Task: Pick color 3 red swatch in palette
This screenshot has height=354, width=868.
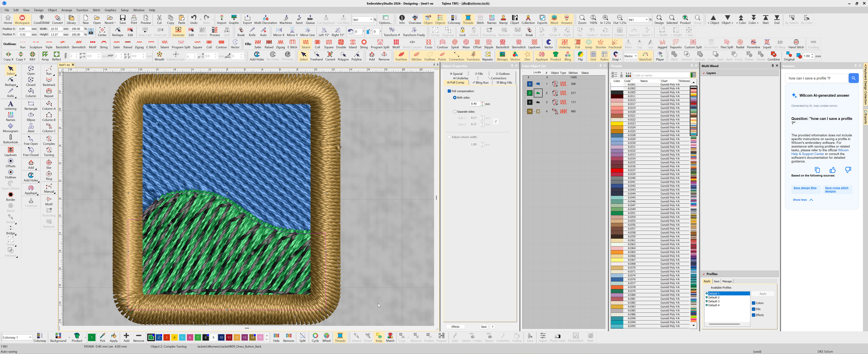Action: (x=167, y=337)
